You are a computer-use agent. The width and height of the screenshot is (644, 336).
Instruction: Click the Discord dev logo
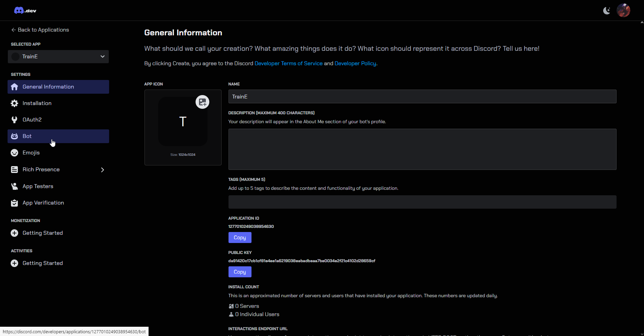point(25,11)
